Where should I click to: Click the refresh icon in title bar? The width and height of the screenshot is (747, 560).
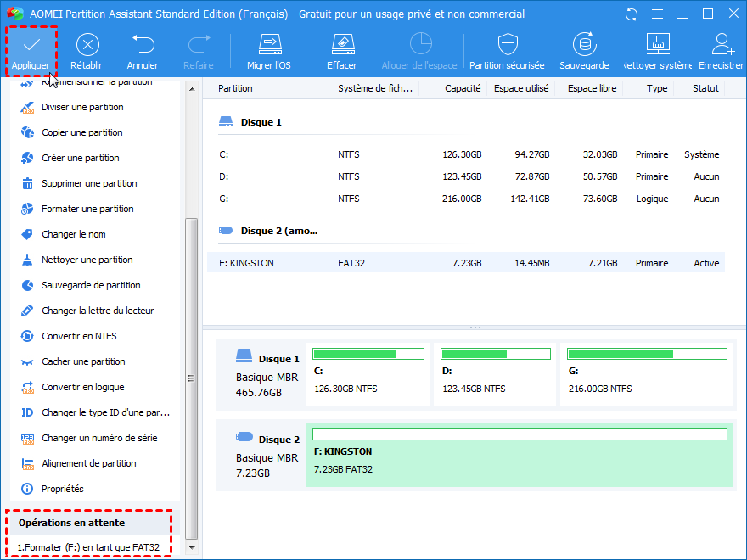pos(631,14)
